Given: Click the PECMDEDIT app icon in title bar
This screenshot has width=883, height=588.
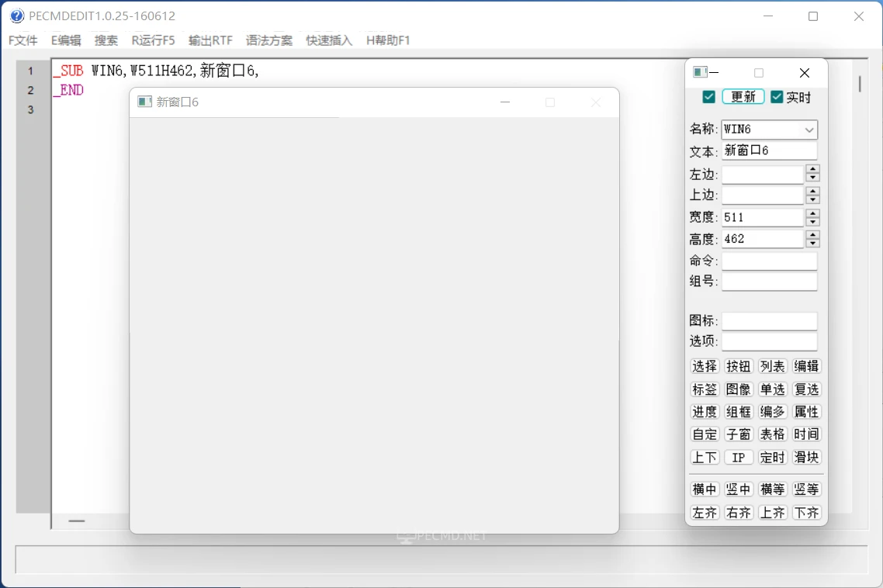Looking at the screenshot, I should coord(17,16).
